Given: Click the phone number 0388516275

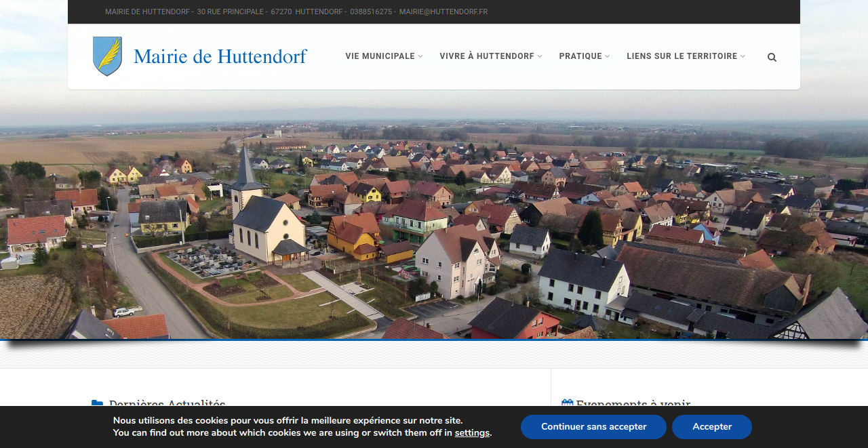Looking at the screenshot, I should (x=370, y=12).
